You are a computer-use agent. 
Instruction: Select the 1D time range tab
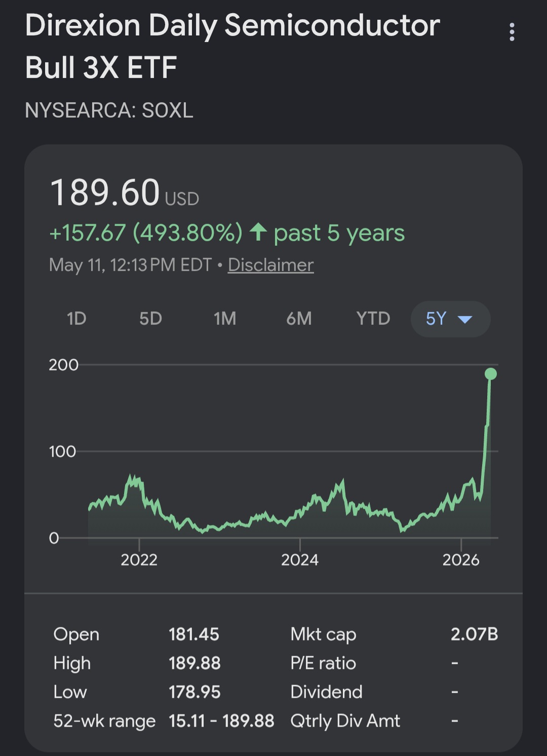click(x=76, y=319)
